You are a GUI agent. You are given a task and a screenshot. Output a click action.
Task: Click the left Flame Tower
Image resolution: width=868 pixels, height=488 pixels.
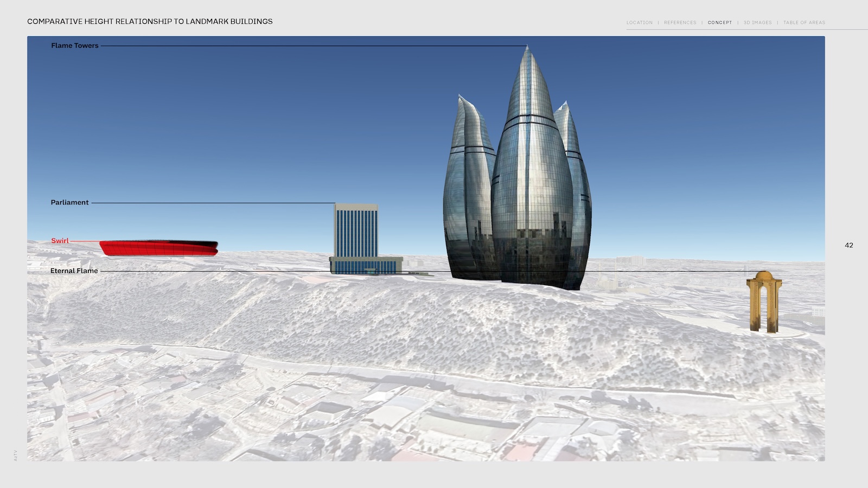point(467,190)
